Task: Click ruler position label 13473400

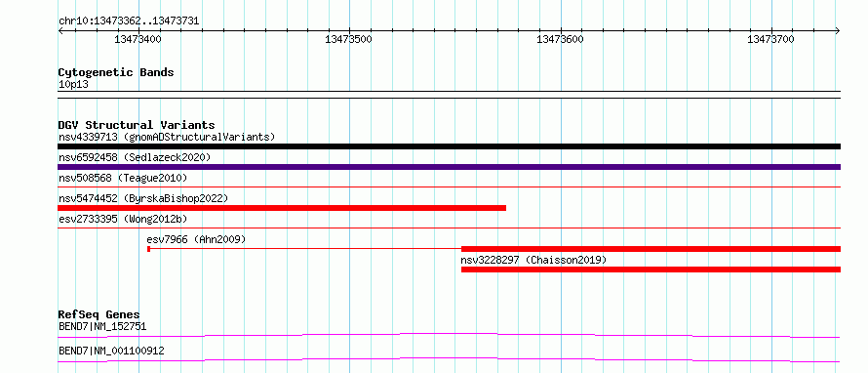Action: pyautogui.click(x=138, y=39)
